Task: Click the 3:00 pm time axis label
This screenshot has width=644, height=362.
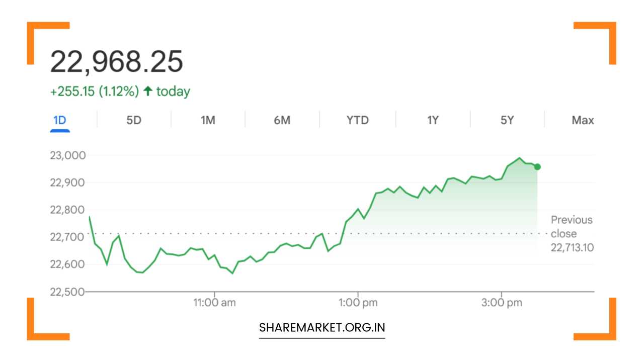Action: point(501,303)
